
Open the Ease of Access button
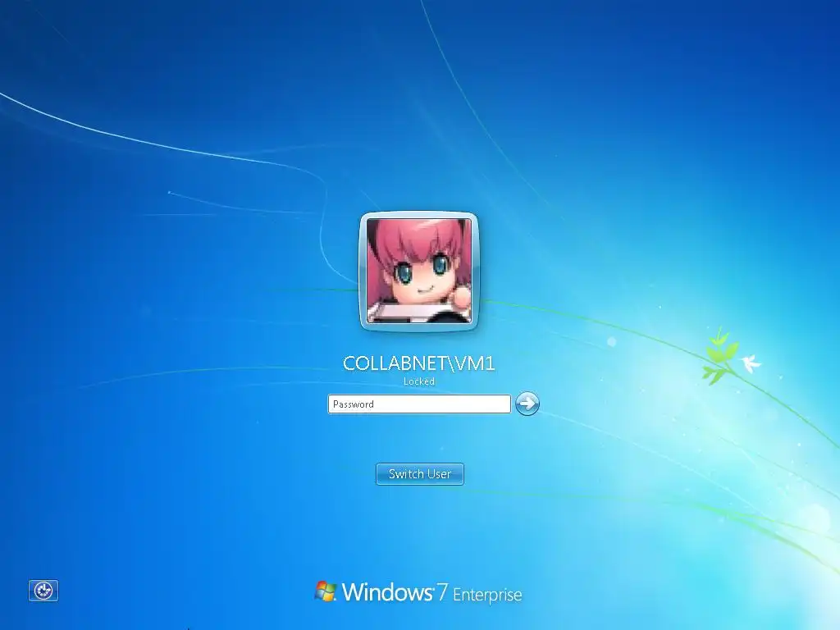click(x=43, y=591)
